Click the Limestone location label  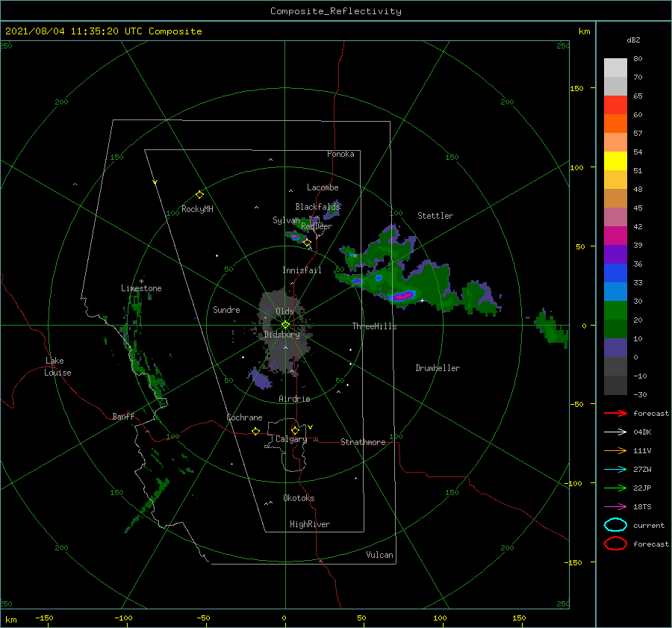click(x=141, y=288)
